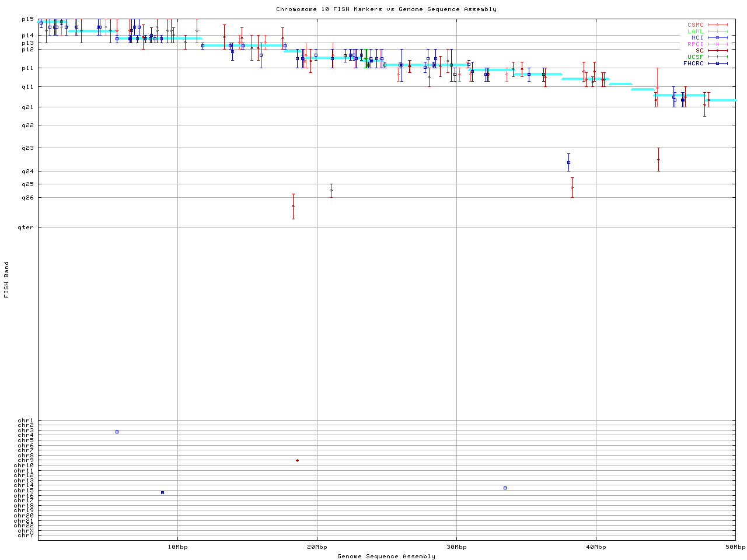
Task: Click the chart title 'Chromosome 10 FISH Markers'
Action: point(386,9)
